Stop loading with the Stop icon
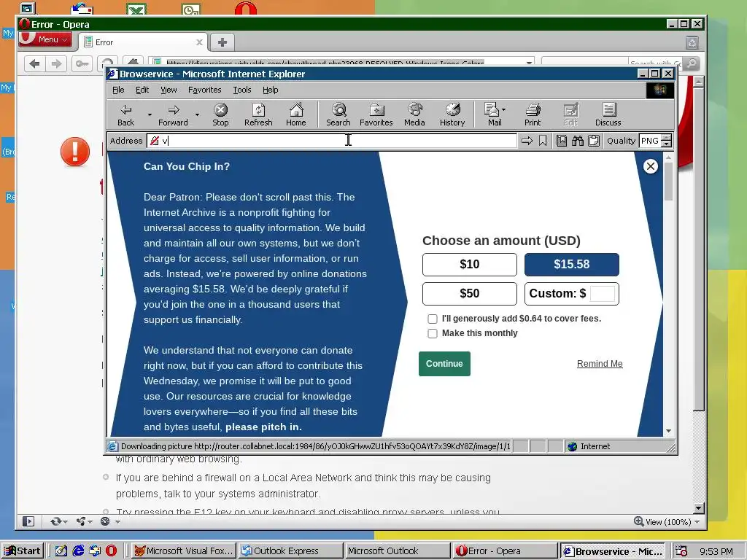 coord(220,115)
